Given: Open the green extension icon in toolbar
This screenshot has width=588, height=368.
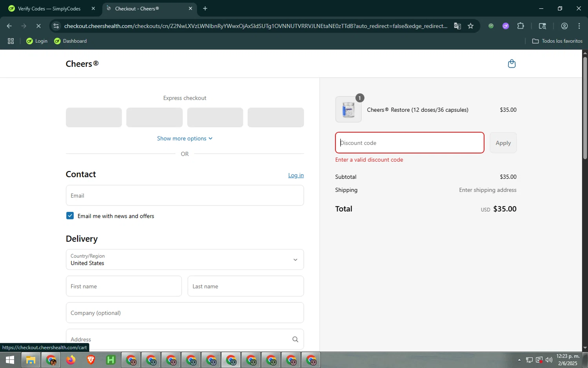Looking at the screenshot, I should (x=491, y=26).
